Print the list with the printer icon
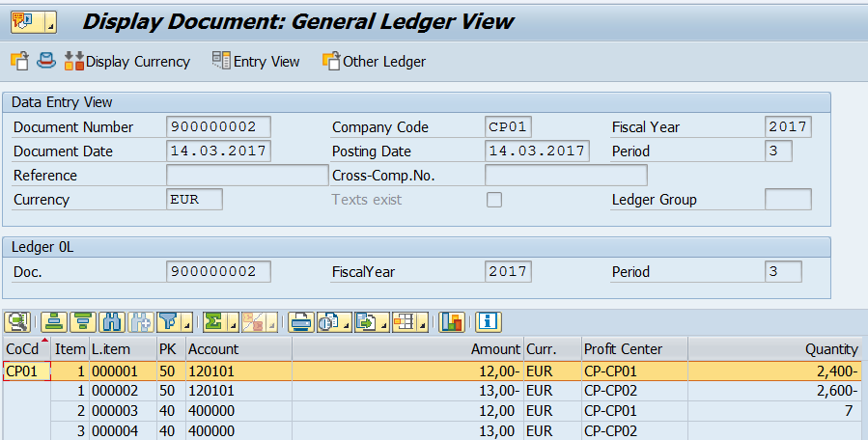868x440 pixels. 300,321
